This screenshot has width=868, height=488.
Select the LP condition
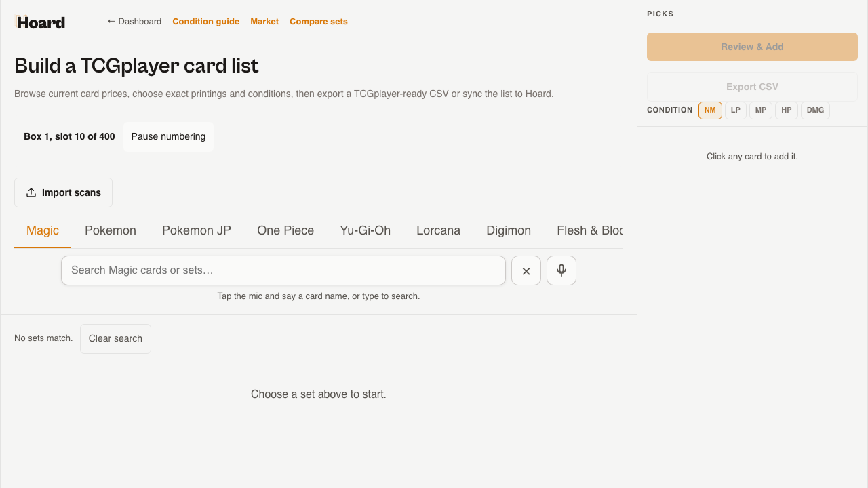tap(736, 110)
